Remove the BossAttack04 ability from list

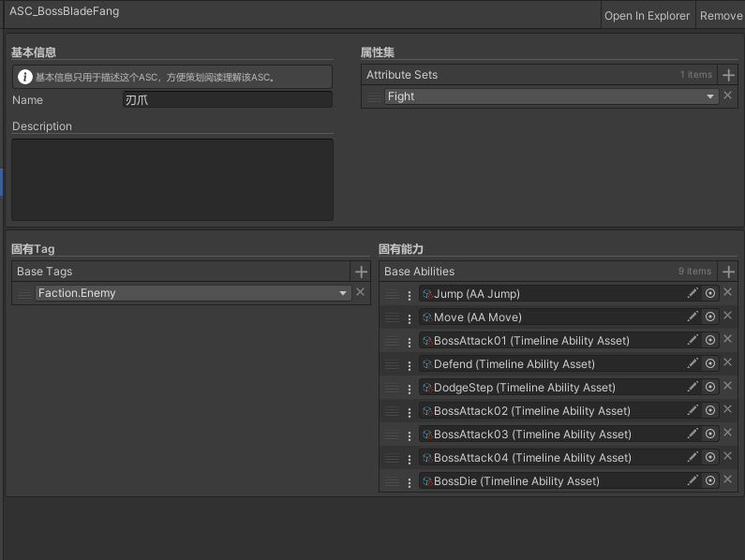727,456
